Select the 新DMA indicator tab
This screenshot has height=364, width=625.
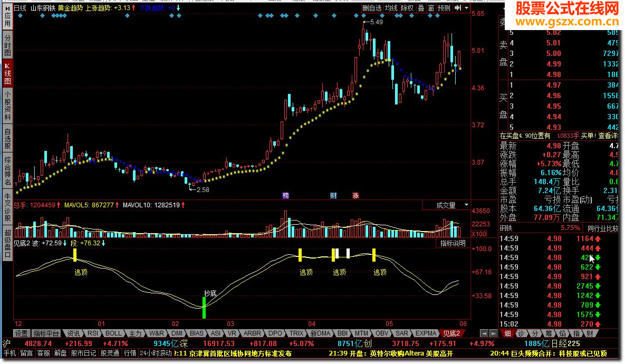[320, 333]
